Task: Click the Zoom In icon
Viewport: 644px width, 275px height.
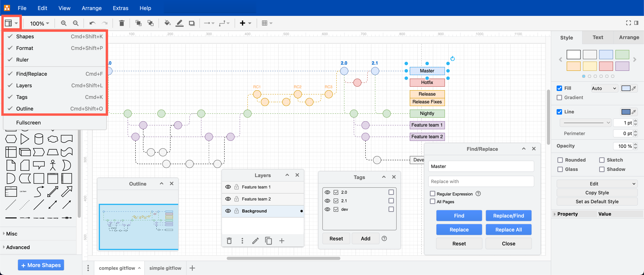Action: point(64,23)
